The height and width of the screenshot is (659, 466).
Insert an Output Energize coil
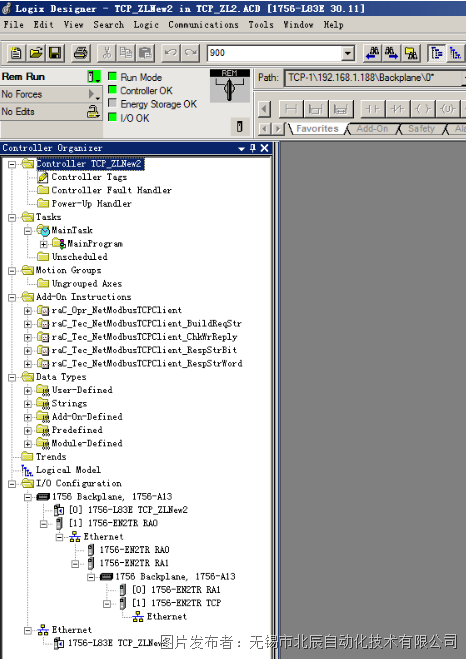click(x=423, y=109)
